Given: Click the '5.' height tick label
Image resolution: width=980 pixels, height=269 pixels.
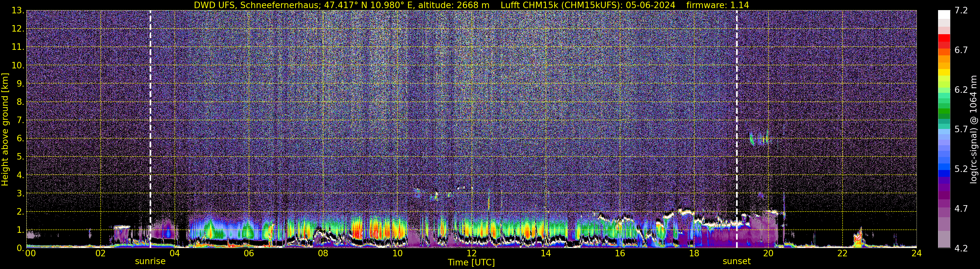Looking at the screenshot, I should [20, 157].
